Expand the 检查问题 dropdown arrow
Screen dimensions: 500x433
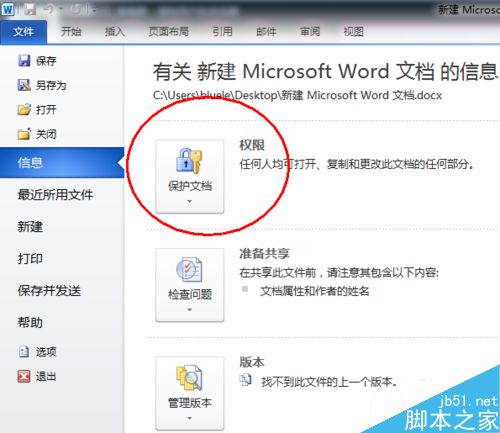tap(189, 310)
